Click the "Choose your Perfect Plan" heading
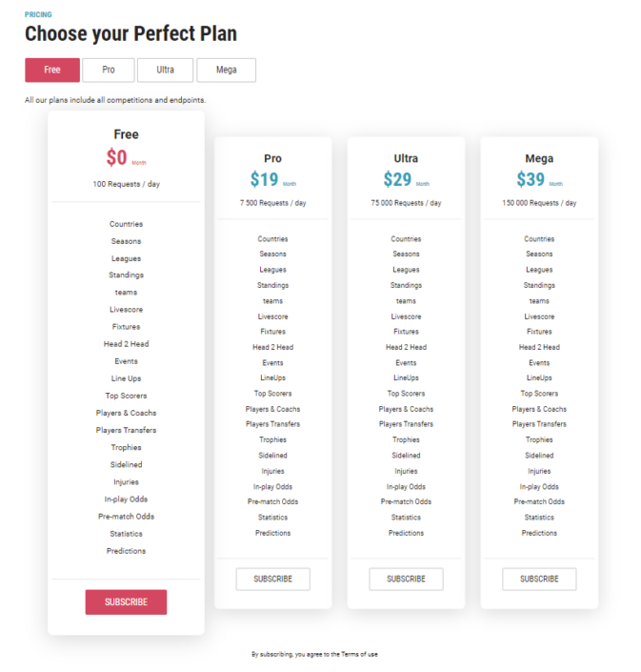Viewport: 641px width, 672px height. tap(130, 34)
